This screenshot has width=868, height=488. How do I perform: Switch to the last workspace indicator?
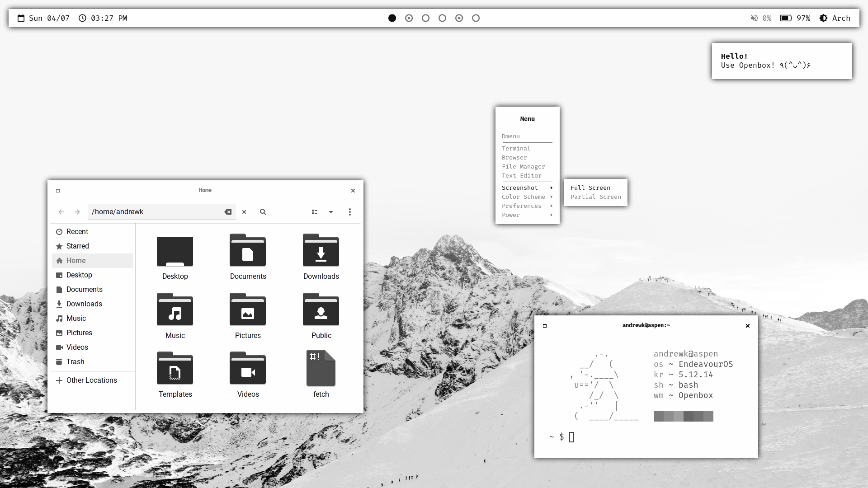pyautogui.click(x=476, y=18)
